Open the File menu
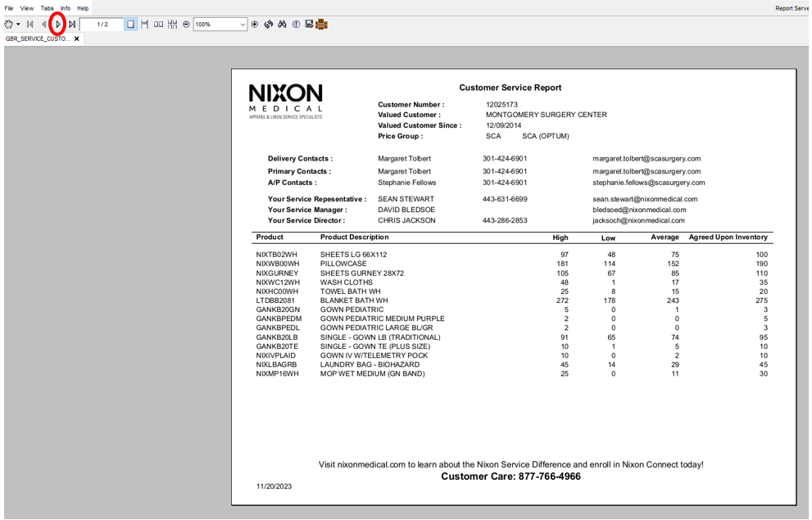This screenshot has height=520, width=812. point(9,8)
